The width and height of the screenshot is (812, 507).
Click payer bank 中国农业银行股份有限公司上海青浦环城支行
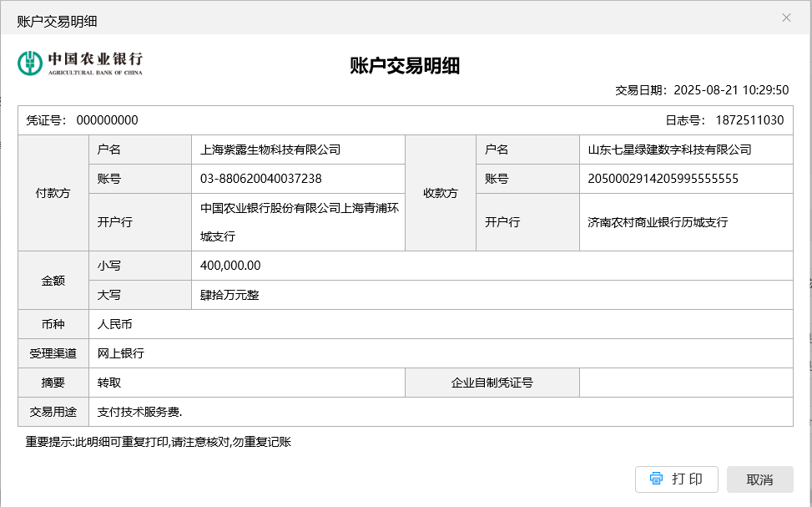coord(299,222)
